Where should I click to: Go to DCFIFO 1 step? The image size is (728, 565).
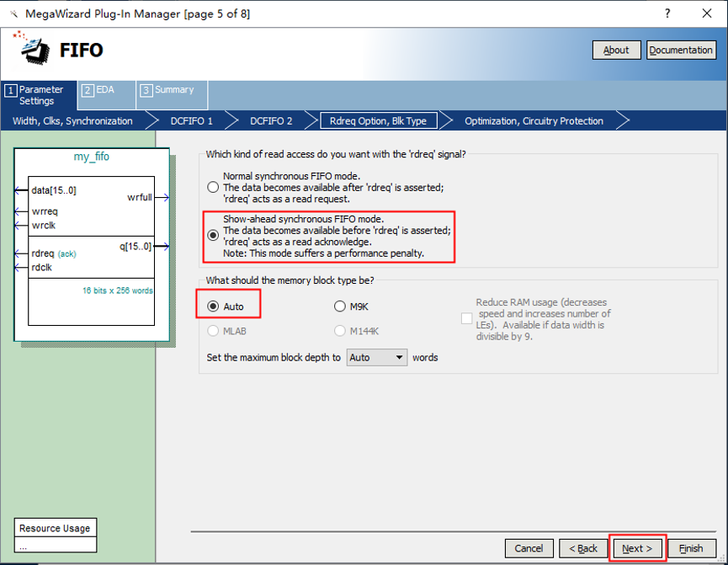[191, 121]
